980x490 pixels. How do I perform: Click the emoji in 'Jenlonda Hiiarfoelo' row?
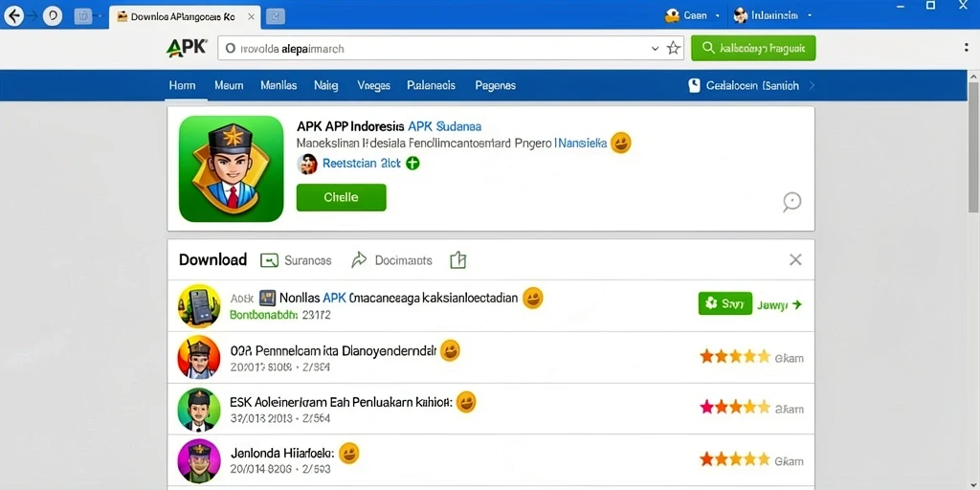pos(348,453)
